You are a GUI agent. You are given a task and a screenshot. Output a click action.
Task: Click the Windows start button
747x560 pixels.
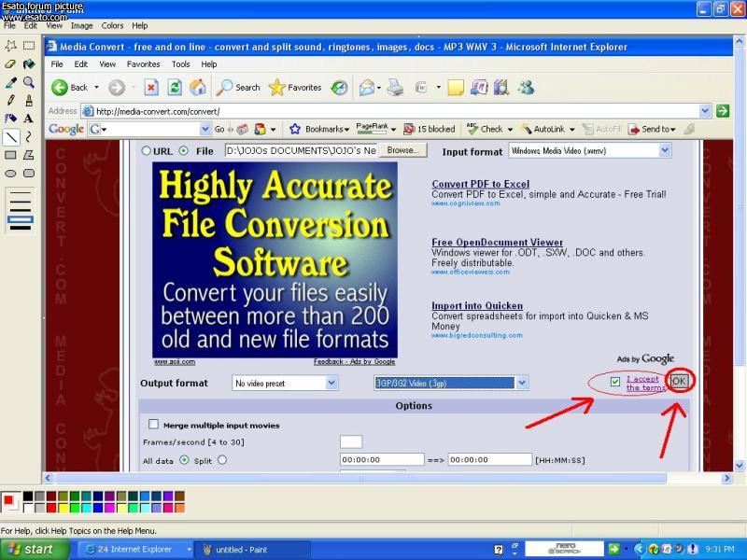[x=35, y=550]
